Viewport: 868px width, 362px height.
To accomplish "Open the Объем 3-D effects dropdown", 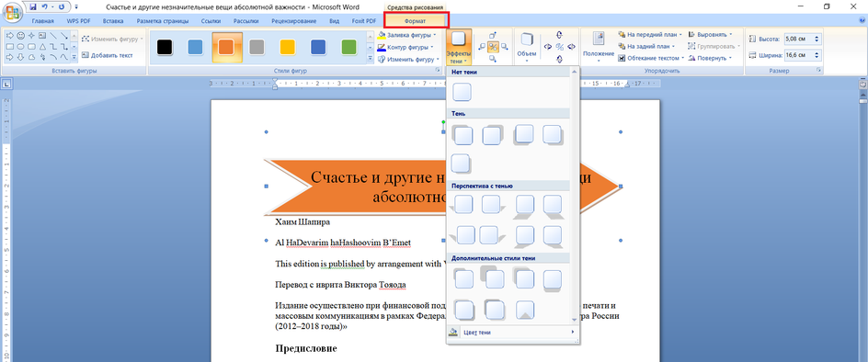I will click(527, 48).
